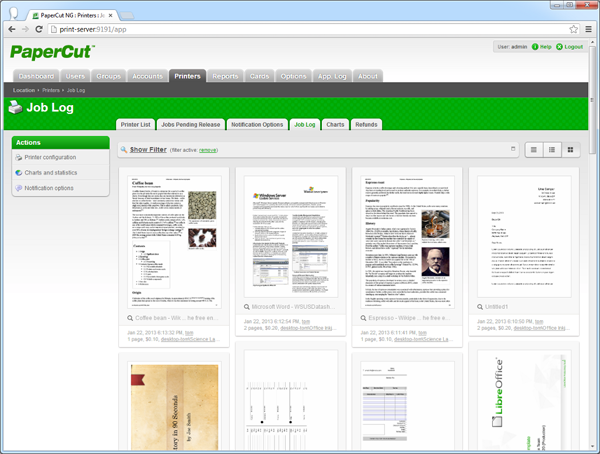Bookmark page with the star icon

(x=572, y=30)
